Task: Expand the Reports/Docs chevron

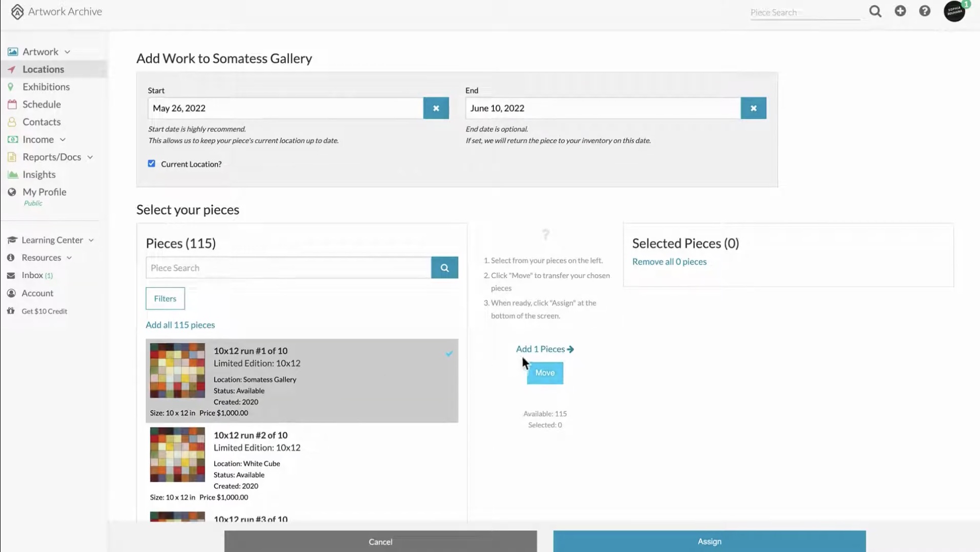Action: point(90,157)
